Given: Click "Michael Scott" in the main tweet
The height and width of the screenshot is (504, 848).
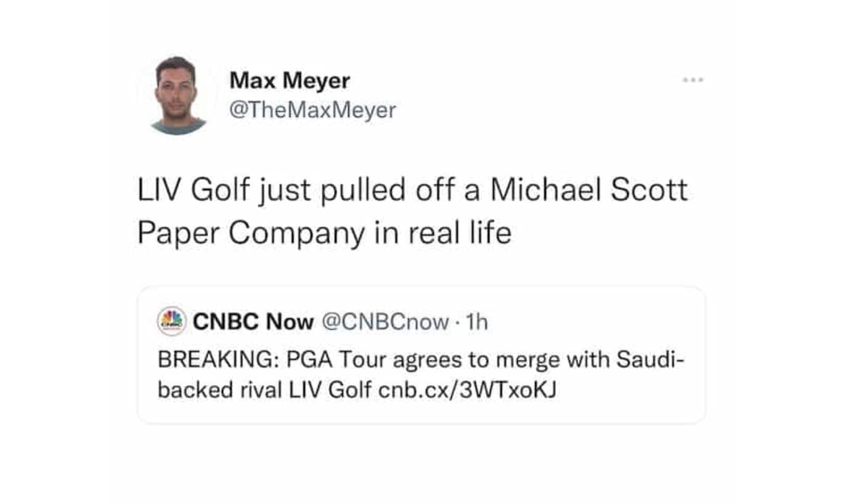Looking at the screenshot, I should pos(589,190).
